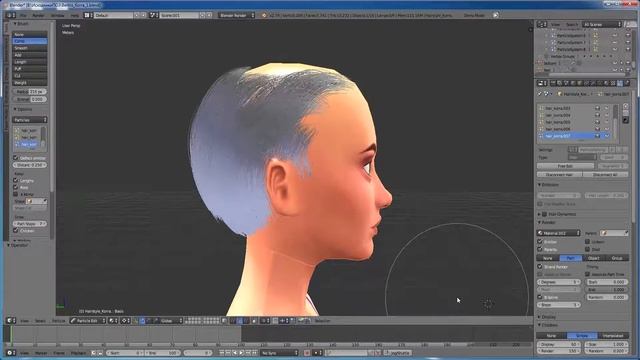
Task: Toggle the Parents render checkbox
Action: point(540,249)
